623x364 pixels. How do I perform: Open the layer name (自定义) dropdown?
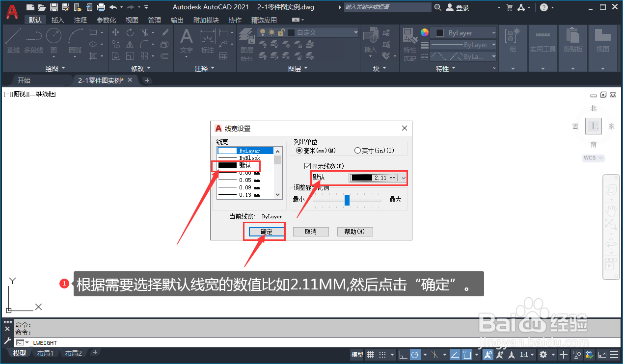(308, 32)
